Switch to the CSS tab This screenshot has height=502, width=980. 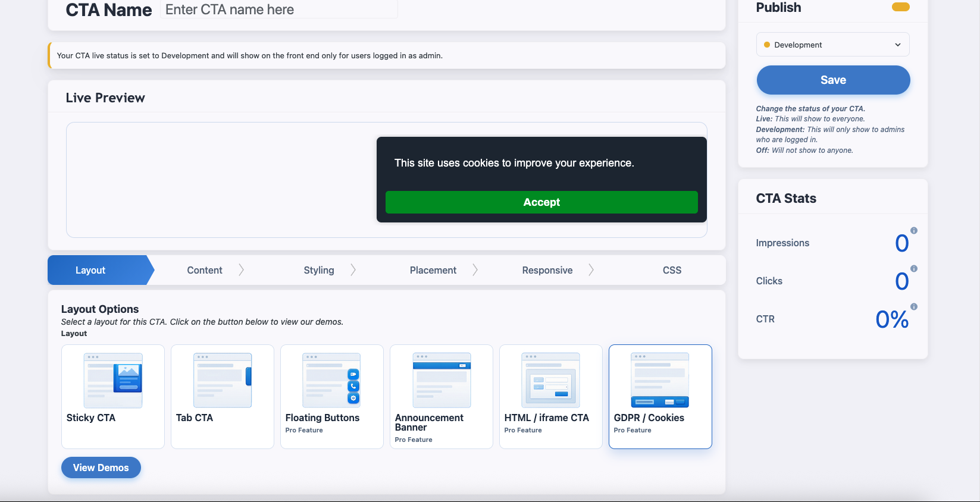672,270
